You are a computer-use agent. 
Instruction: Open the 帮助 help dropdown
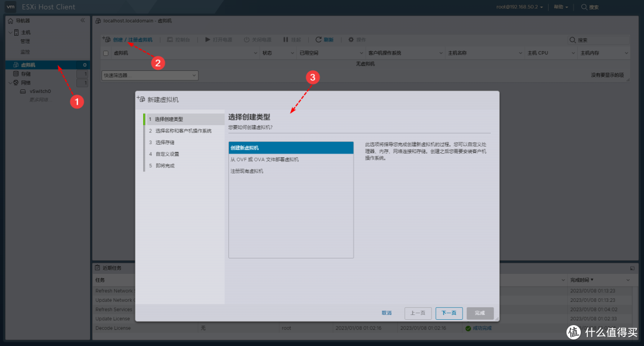[x=559, y=7]
